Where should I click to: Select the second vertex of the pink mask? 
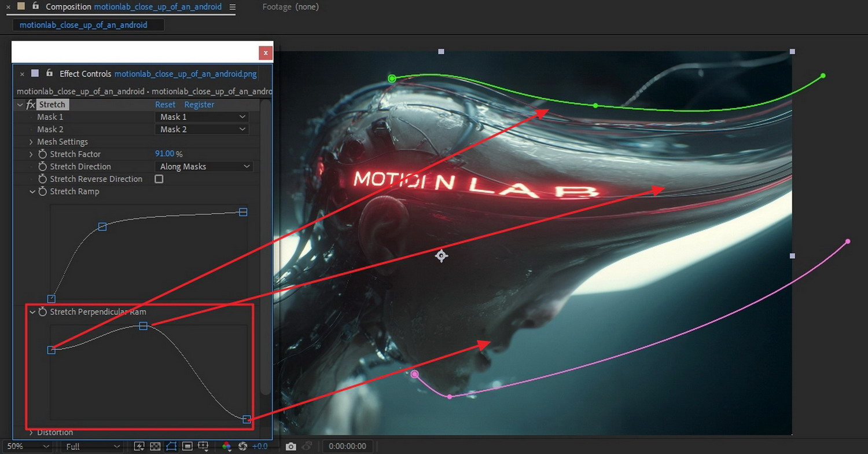coord(450,396)
